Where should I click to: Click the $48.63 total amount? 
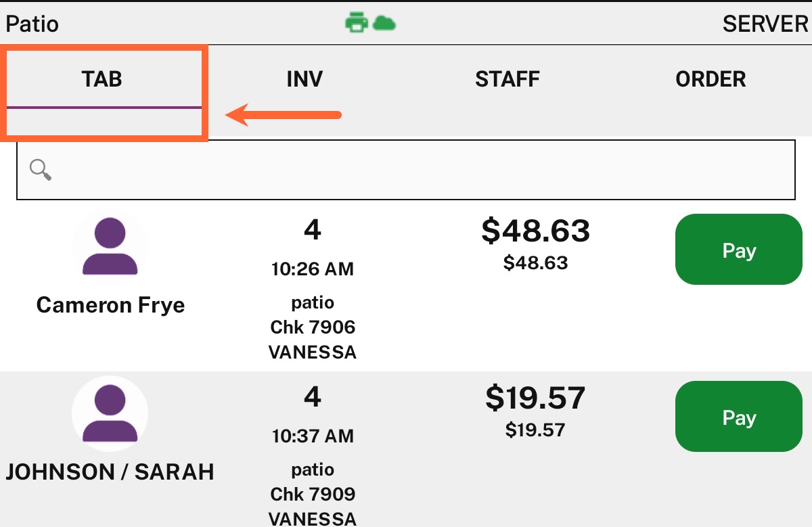536,231
